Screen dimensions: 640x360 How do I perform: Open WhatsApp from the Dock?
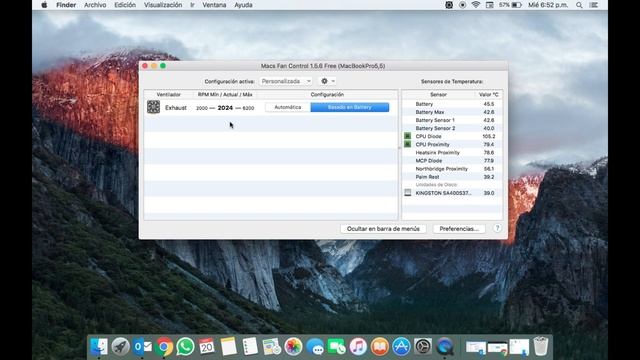tap(185, 347)
